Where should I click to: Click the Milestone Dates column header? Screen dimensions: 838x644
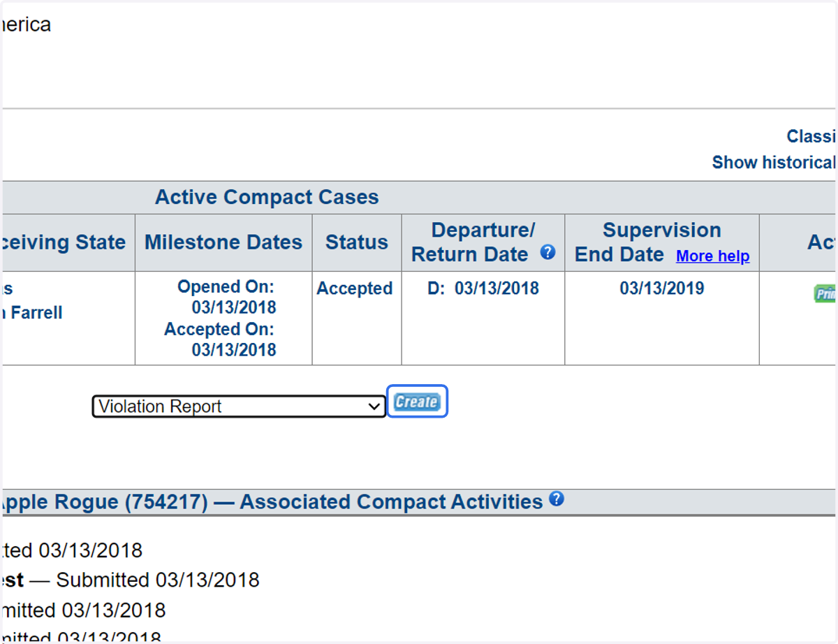click(223, 242)
